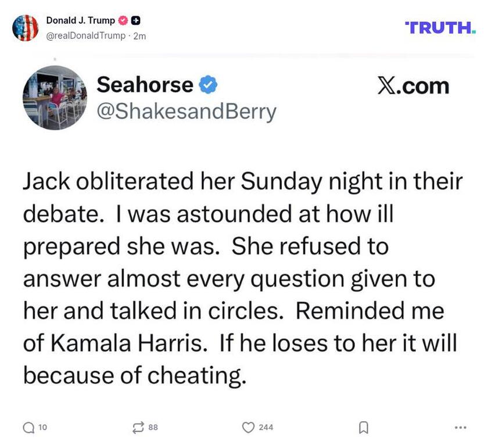Open Seahorse's profile photo
488x448 pixels.
click(x=55, y=97)
